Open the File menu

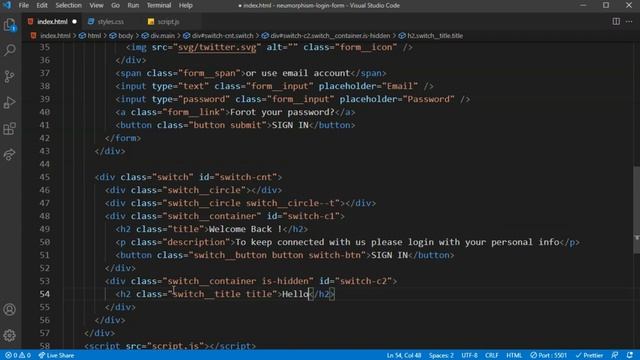pyautogui.click(x=24, y=5)
